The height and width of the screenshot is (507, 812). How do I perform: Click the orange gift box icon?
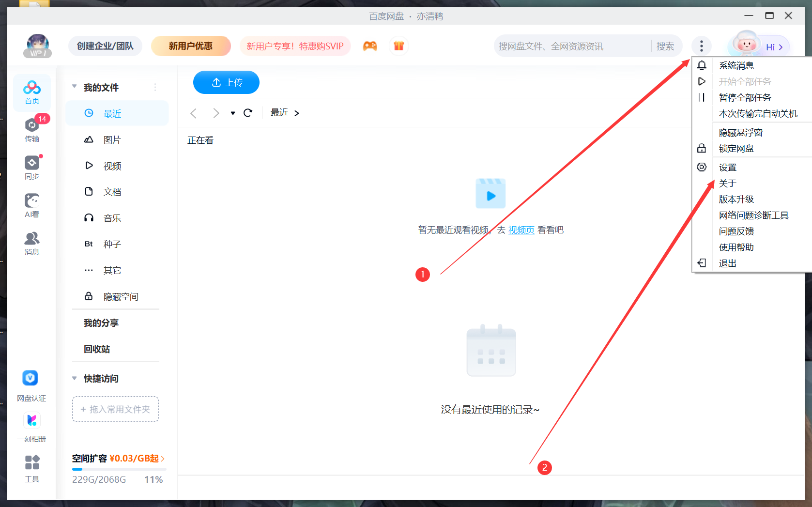(398, 46)
